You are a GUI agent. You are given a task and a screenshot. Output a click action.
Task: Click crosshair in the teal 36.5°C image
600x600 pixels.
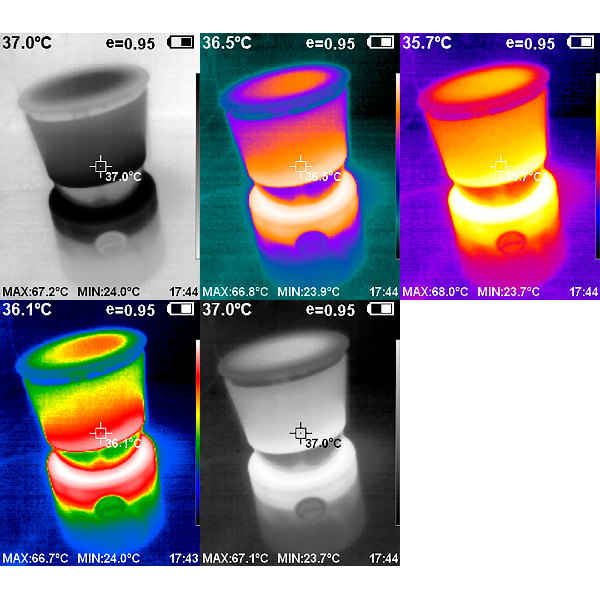coord(300,165)
